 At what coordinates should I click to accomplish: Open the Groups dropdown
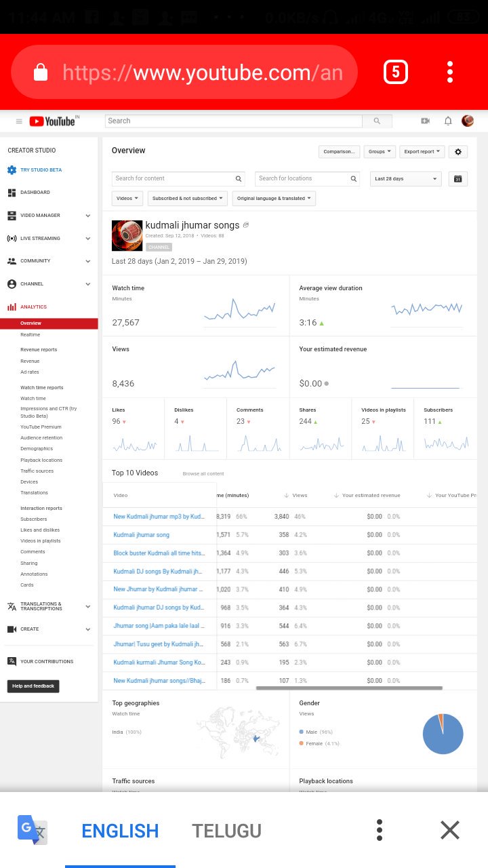click(380, 152)
